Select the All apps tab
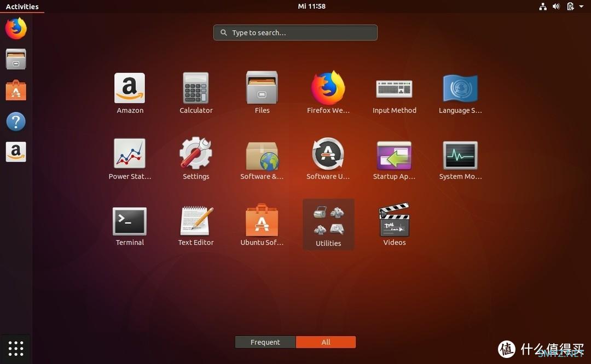Screen dimensions: 591x364 click(326, 342)
